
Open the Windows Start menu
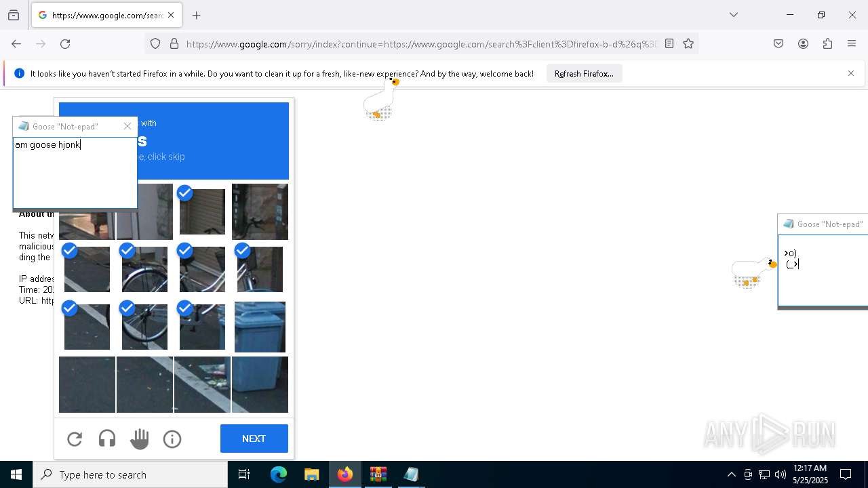coord(16,474)
